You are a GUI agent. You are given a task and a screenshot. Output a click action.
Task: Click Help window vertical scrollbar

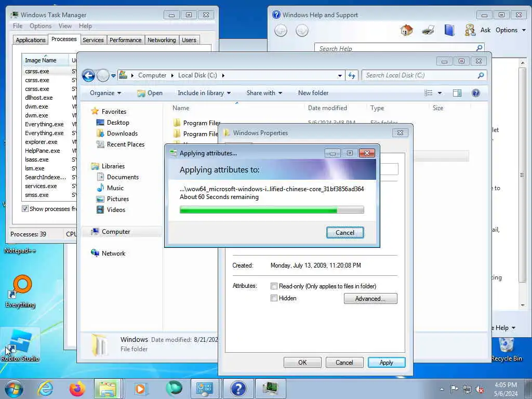click(x=523, y=183)
